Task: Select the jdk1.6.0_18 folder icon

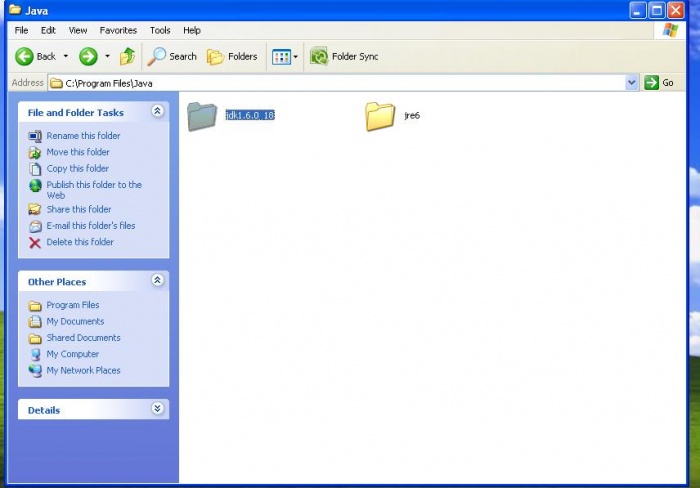Action: tap(202, 116)
